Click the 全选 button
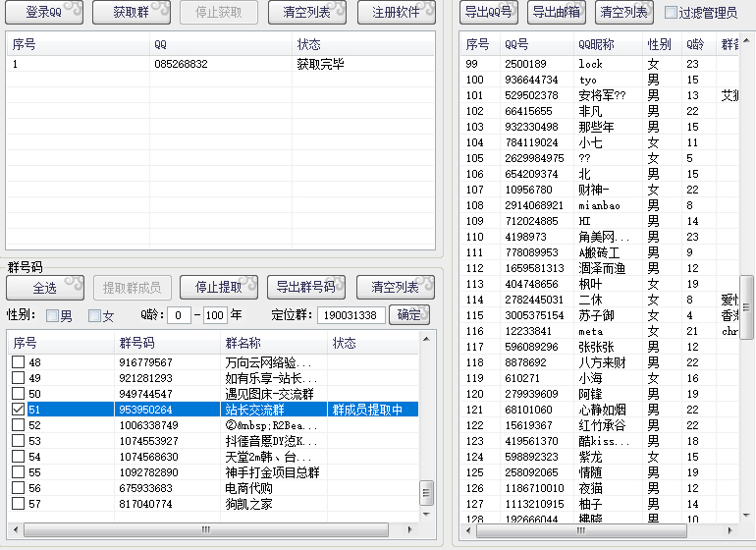756x550 pixels. point(45,288)
